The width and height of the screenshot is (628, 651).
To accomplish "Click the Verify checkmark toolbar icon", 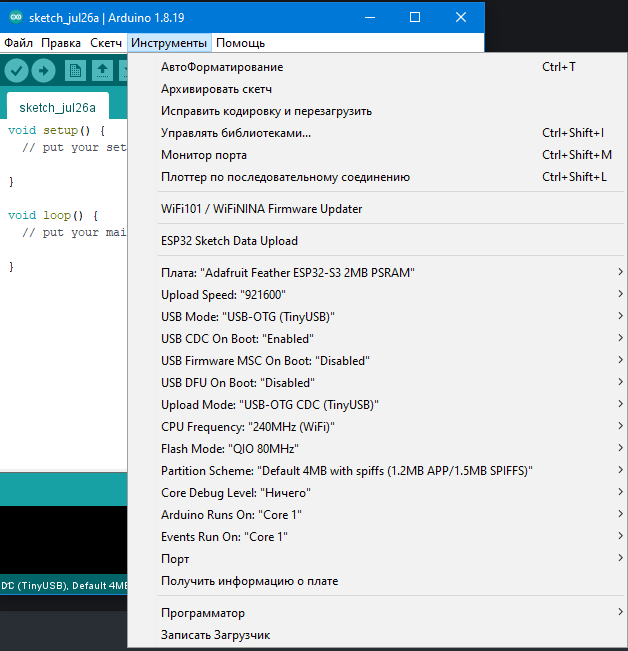I will (x=16, y=71).
